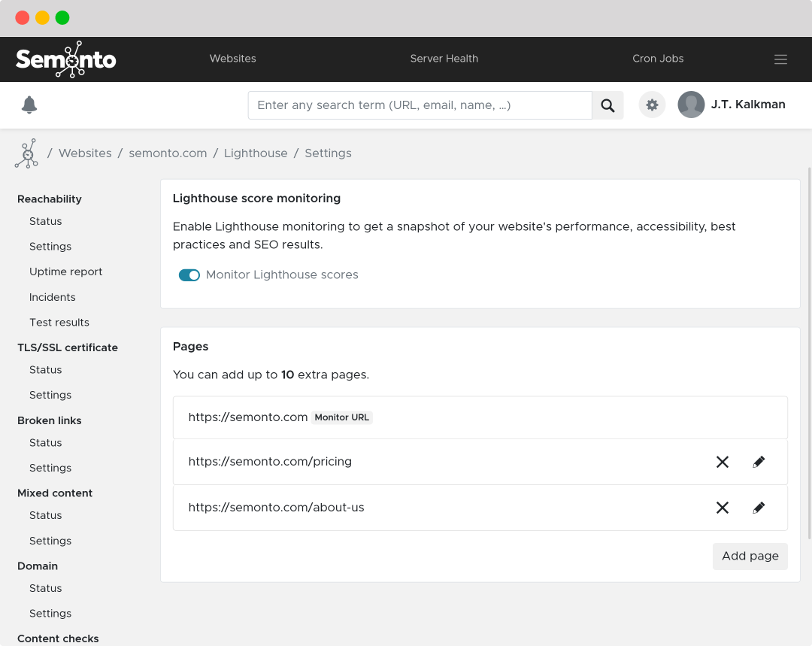Image resolution: width=812 pixels, height=646 pixels.
Task: Remove the semonto.com/about-us page
Action: [x=722, y=508]
